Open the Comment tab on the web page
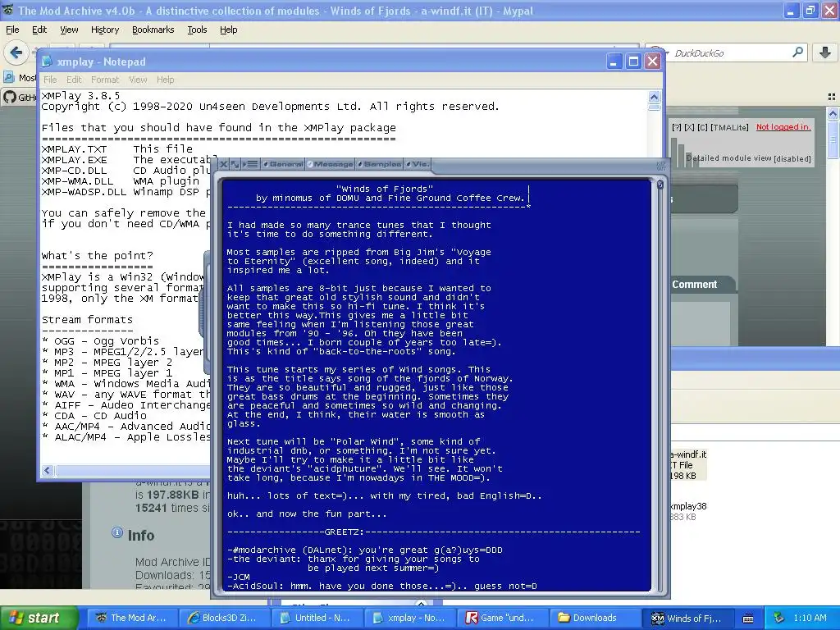The height and width of the screenshot is (630, 840). coord(694,285)
